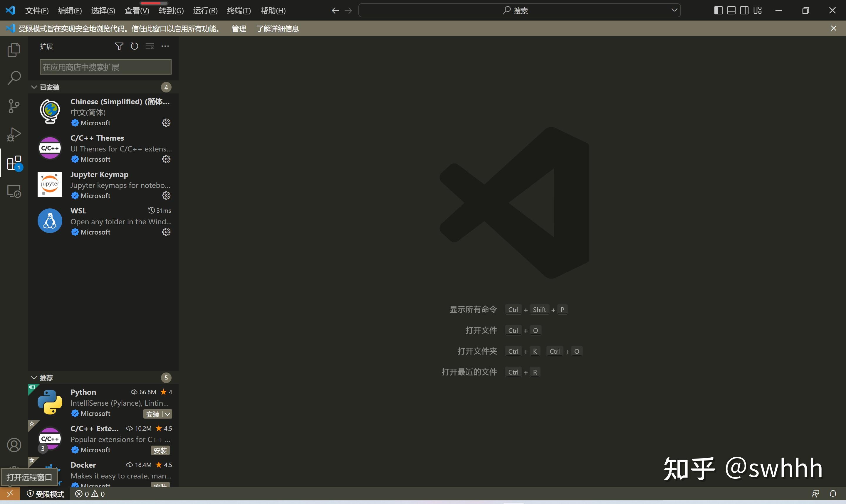Expand the top search box dropdown chevron

[674, 10]
